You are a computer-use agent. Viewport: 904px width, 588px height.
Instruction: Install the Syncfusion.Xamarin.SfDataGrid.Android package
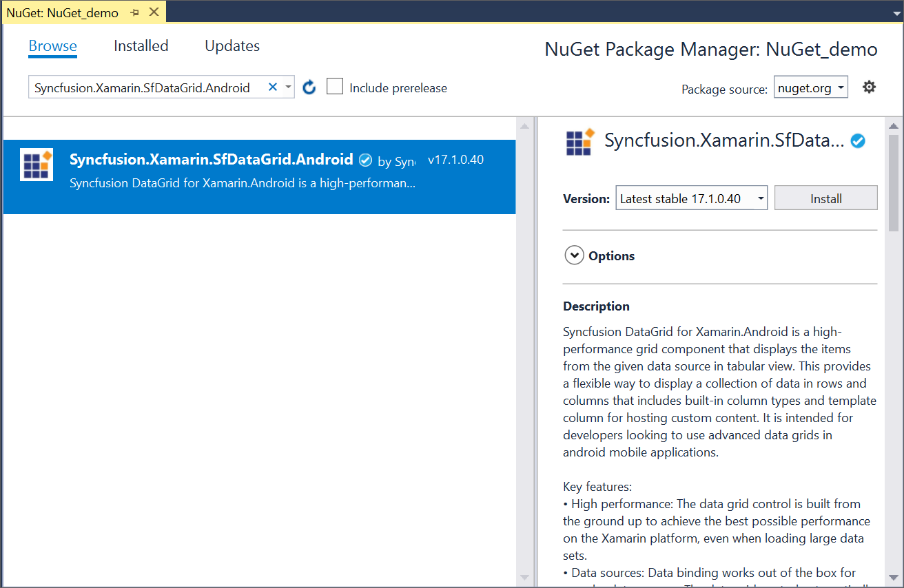tap(825, 198)
